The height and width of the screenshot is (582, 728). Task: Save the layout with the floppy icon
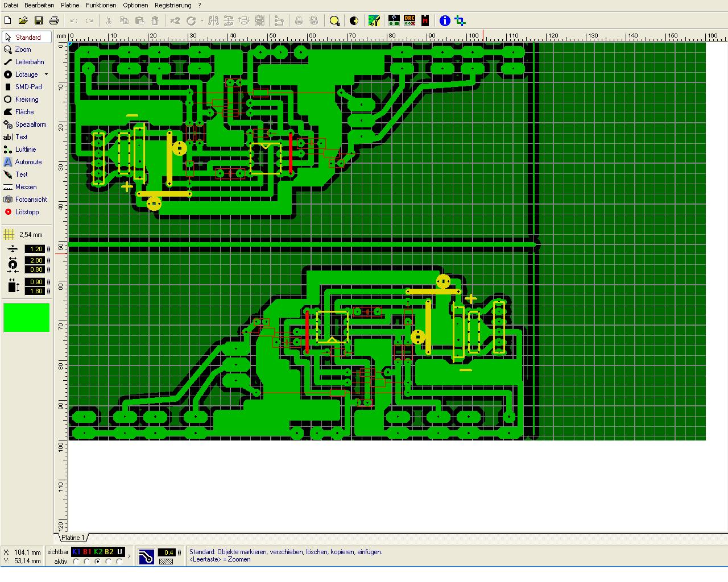(39, 20)
